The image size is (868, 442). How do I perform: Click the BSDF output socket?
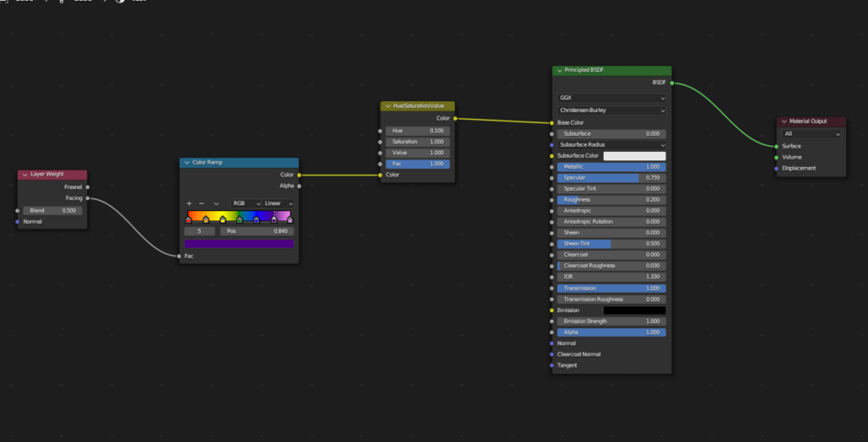(671, 83)
